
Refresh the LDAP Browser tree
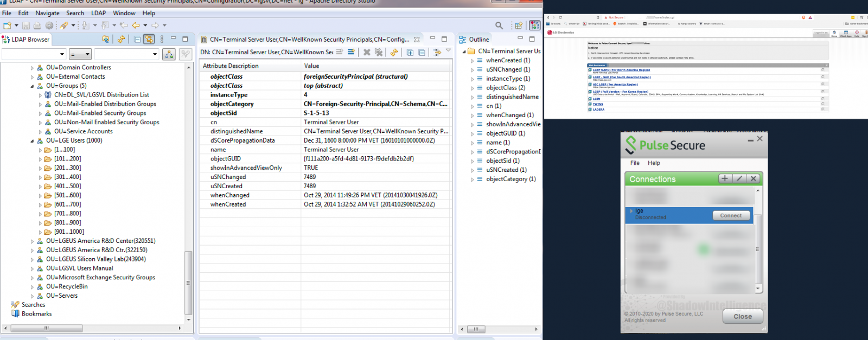coord(121,39)
